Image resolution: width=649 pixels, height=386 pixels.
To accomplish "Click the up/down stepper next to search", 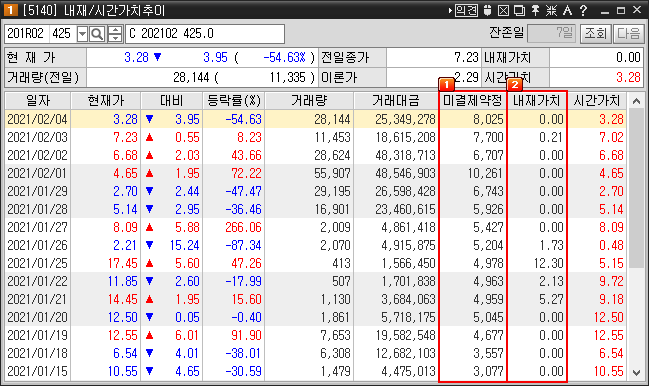I will pos(115,34).
